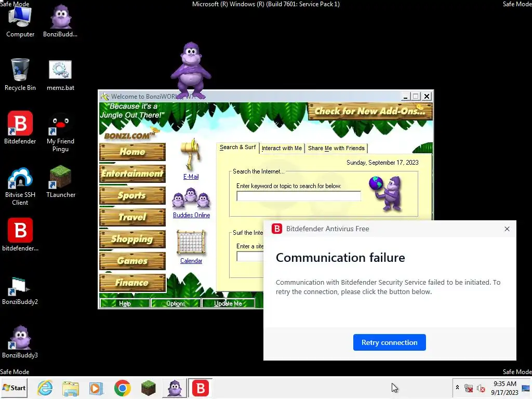Viewport: 532px width, 399px height.
Task: Click the Help button in BonziWORLD
Action: click(125, 303)
